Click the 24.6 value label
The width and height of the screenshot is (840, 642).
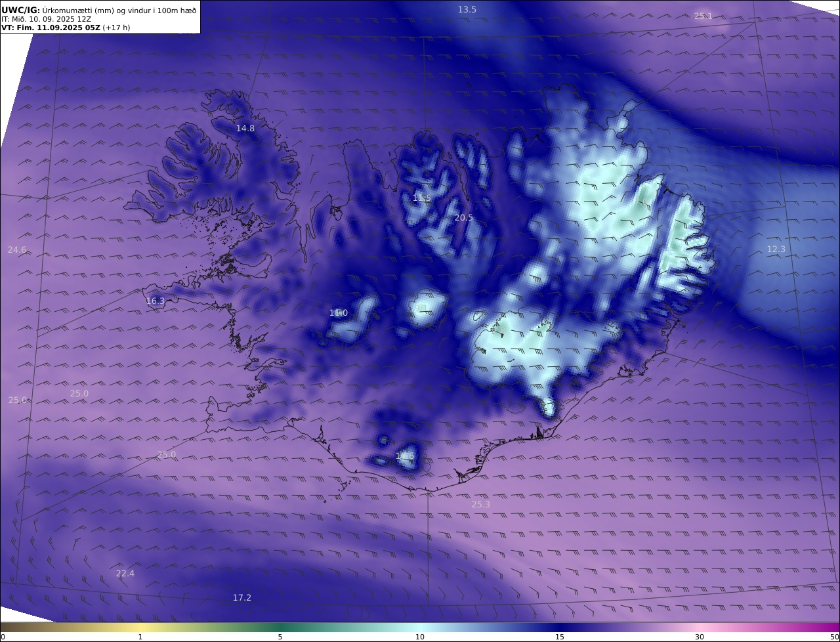(17, 249)
